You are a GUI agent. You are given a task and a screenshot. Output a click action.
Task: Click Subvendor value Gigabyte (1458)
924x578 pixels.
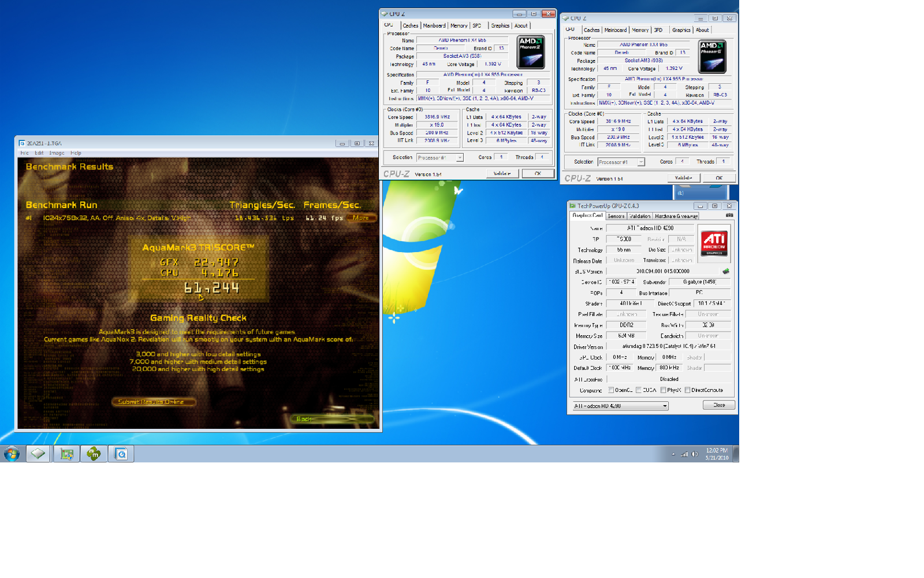pyautogui.click(x=700, y=282)
